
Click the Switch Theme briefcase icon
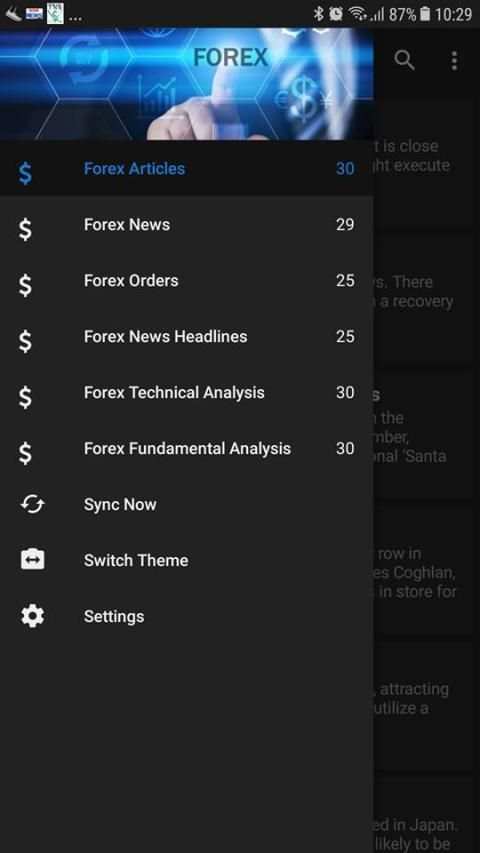[32, 559]
